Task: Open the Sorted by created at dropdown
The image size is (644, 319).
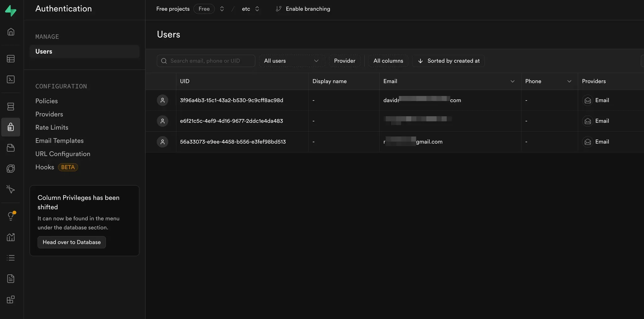Action: click(x=448, y=61)
